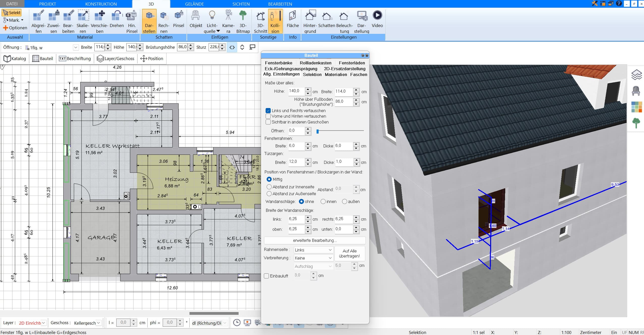Click the Zuweisen material tool

[53, 22]
